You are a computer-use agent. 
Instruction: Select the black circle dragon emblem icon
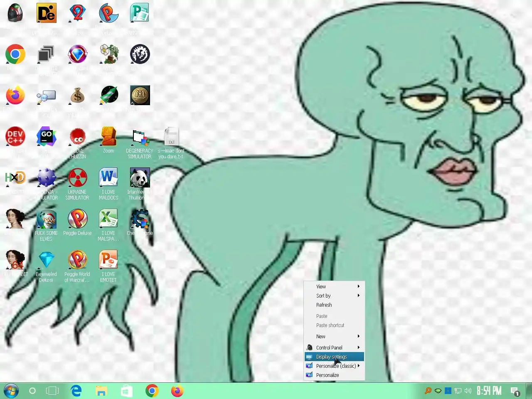(x=140, y=54)
